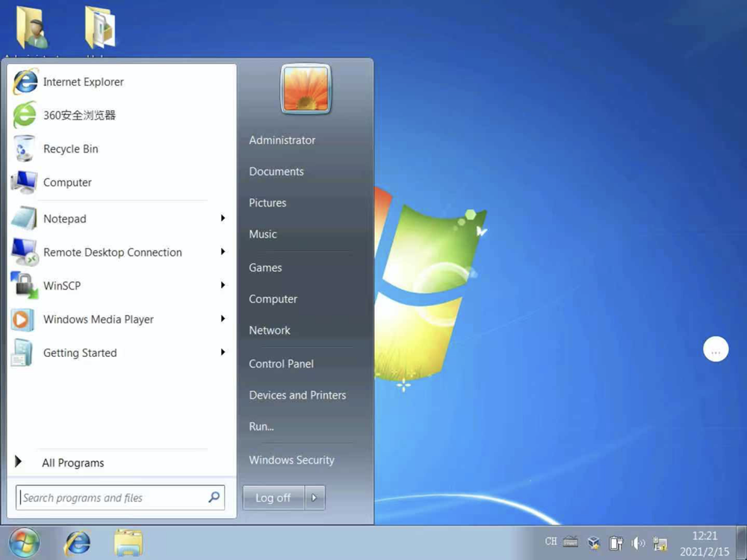Click the tray icon right of the keyboard icon
Image resolution: width=747 pixels, height=560 pixels.
pos(594,542)
